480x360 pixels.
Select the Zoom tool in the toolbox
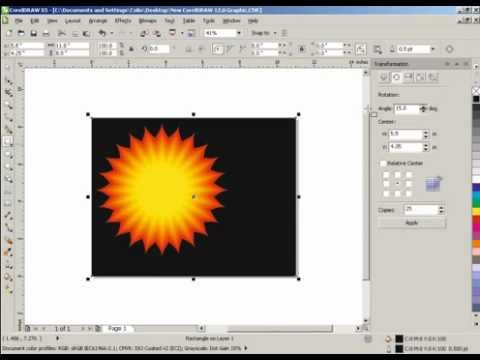click(x=8, y=105)
